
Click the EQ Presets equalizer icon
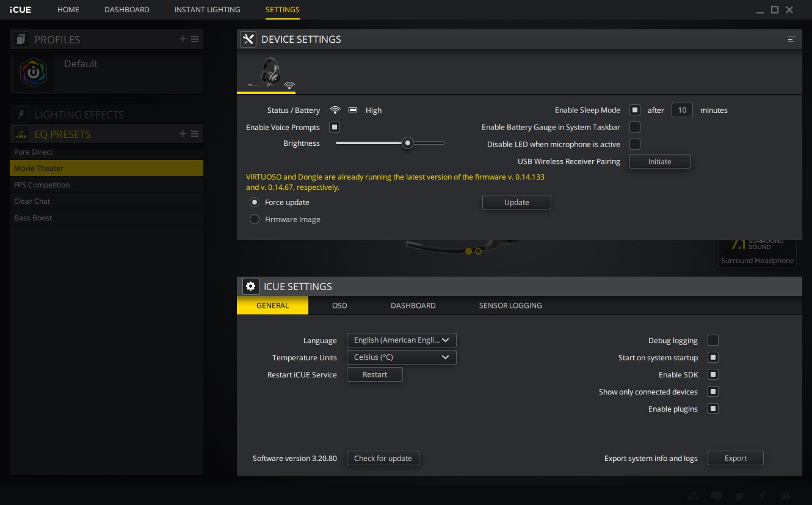pos(21,134)
